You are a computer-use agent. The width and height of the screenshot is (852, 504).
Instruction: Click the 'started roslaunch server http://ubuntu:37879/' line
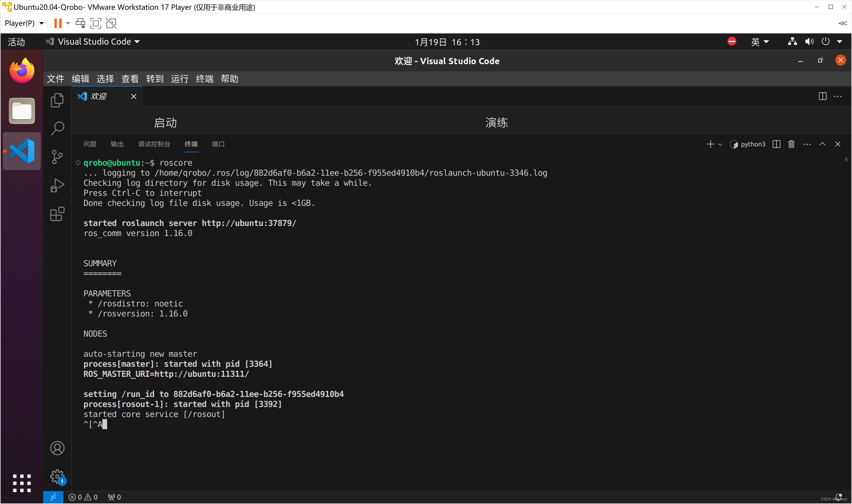tap(190, 223)
